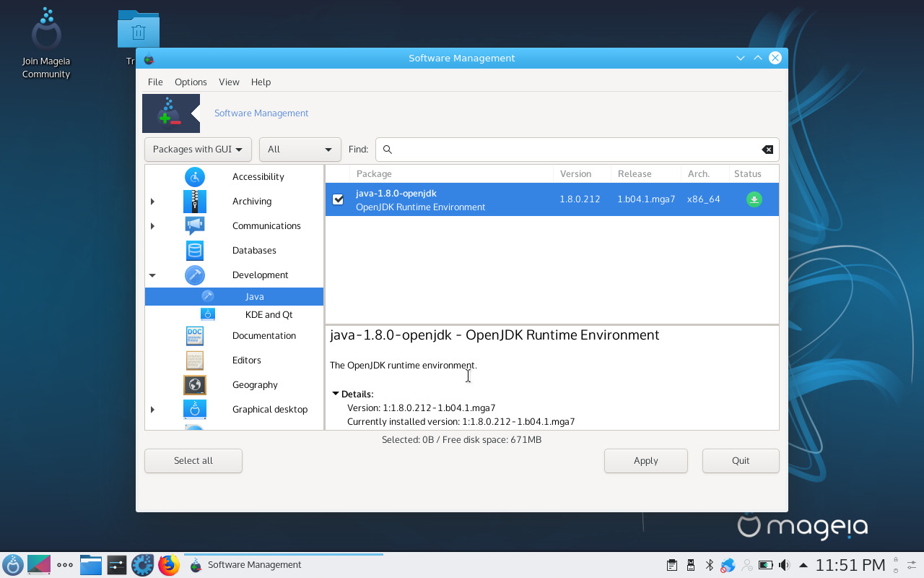The image size is (924, 578).
Task: Click the Archiving category zipper icon
Action: tap(195, 202)
